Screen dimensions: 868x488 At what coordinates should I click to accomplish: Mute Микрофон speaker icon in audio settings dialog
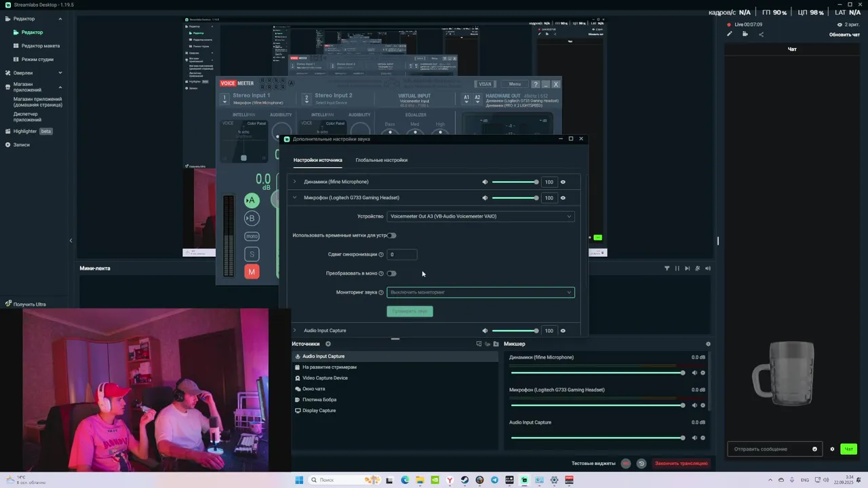(485, 198)
